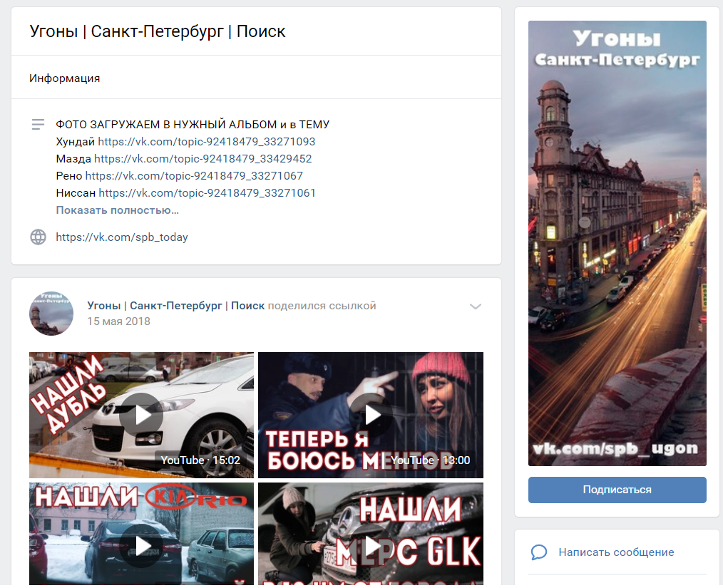Open 'Написать сообщение' link
This screenshot has height=588, width=723.
coord(616,552)
